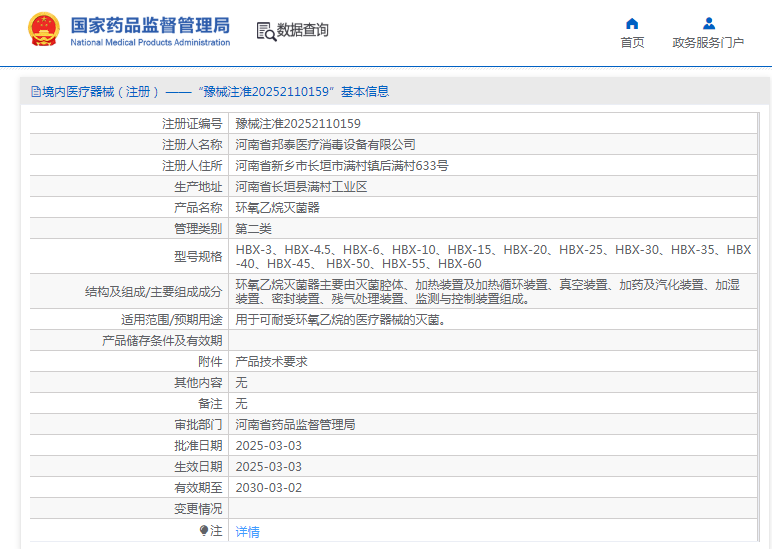Click 产品技术要求 attachment value
This screenshot has height=549, width=772.
click(271, 362)
